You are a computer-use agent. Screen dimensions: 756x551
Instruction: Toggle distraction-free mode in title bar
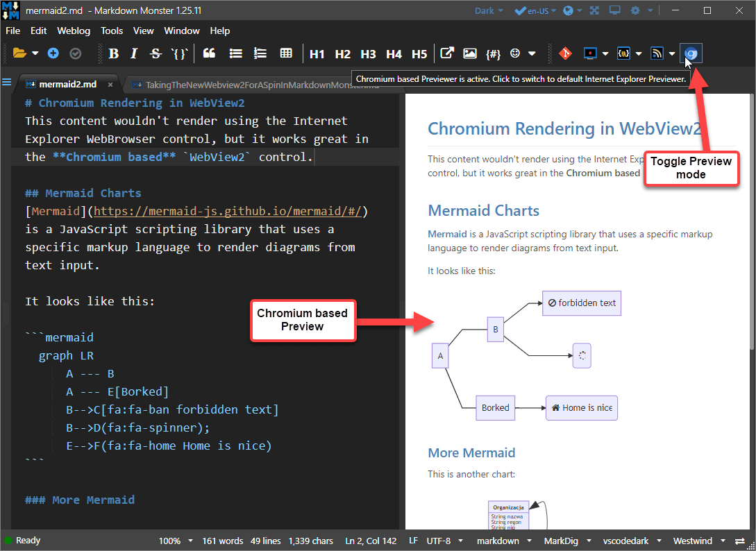pyautogui.click(x=594, y=10)
